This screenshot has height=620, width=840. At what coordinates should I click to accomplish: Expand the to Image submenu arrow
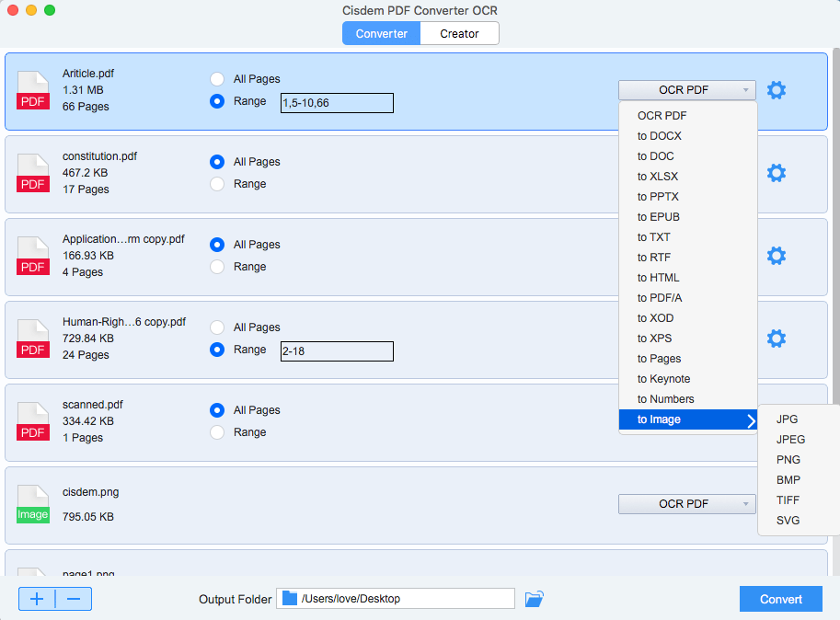point(751,420)
